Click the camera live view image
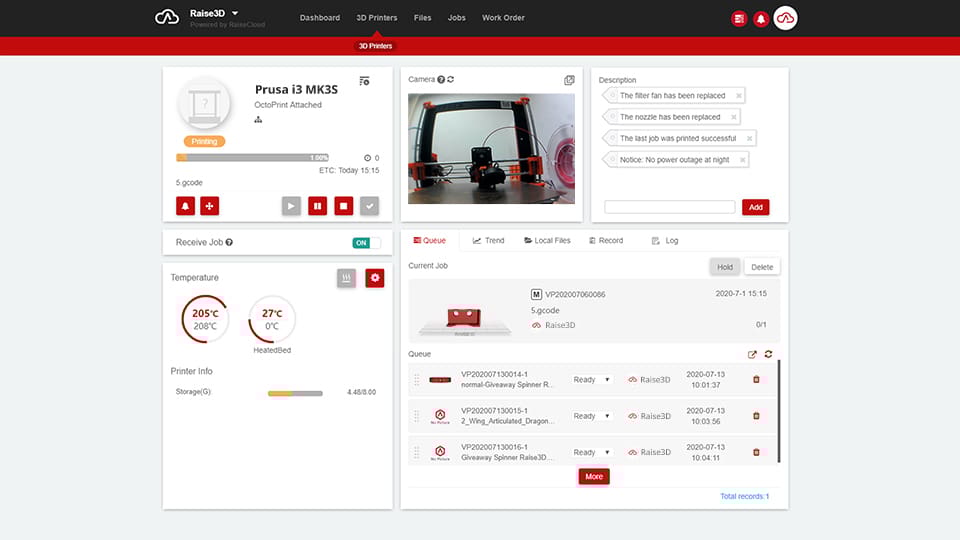Image resolution: width=960 pixels, height=540 pixels. coord(492,149)
